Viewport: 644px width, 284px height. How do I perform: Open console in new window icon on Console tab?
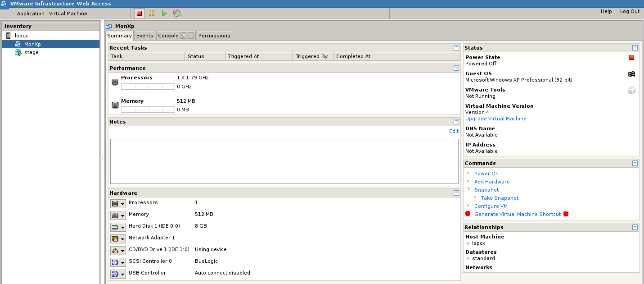183,36
